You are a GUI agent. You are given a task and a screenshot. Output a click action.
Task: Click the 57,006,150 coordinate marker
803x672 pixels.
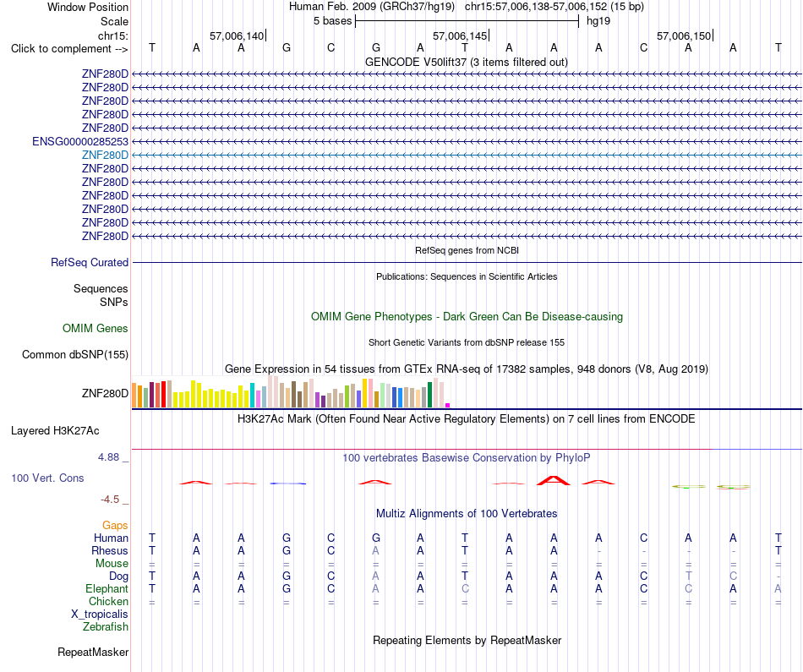coord(684,36)
